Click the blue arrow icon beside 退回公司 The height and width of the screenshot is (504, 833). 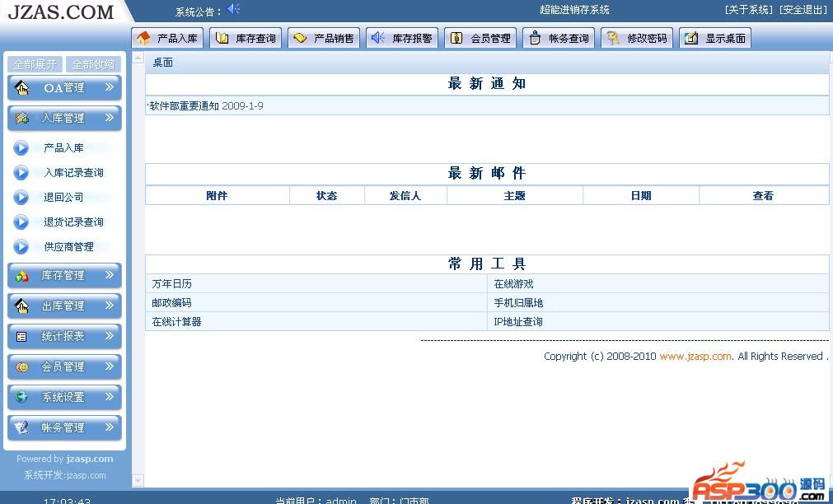[21, 197]
